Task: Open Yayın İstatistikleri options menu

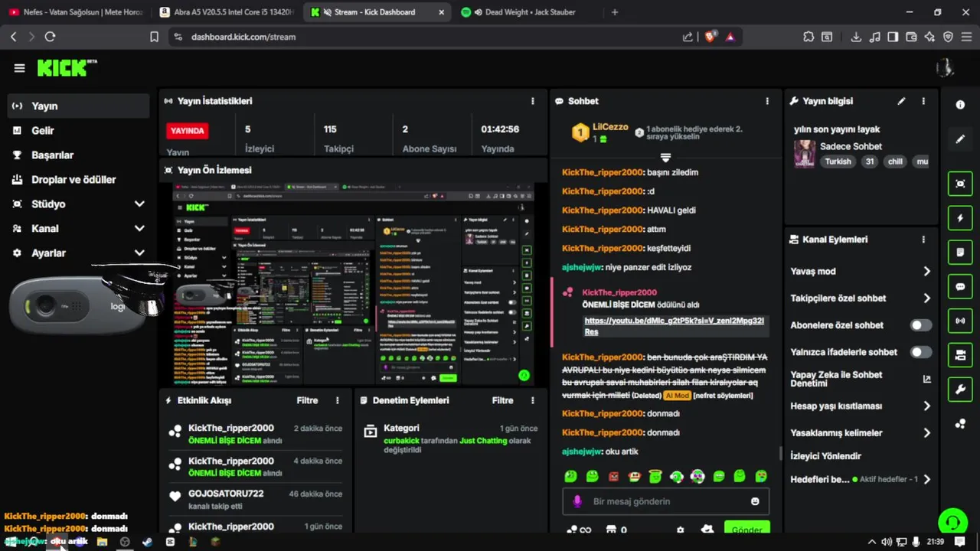Action: 533,101
